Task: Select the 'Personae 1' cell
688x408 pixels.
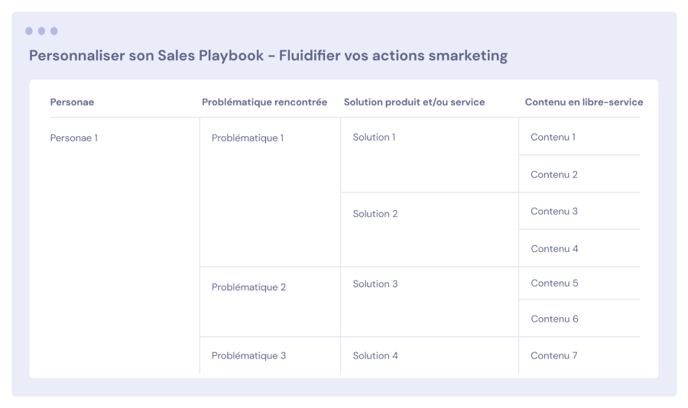Action: [74, 138]
